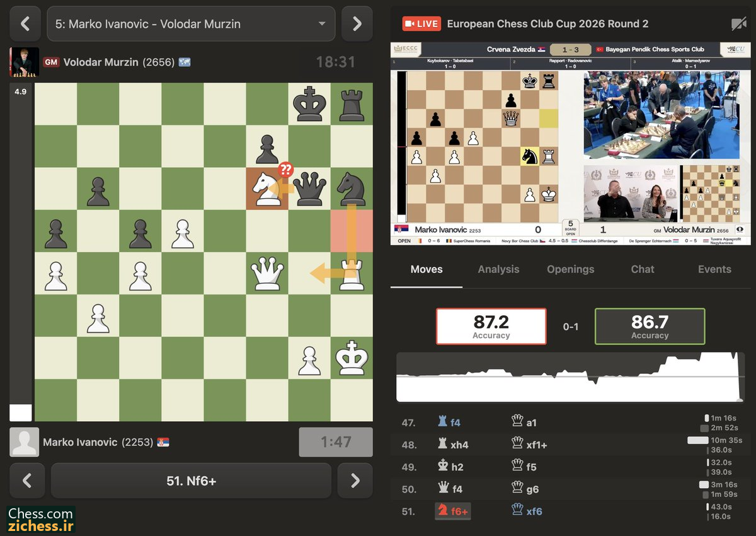Image resolution: width=756 pixels, height=536 pixels.
Task: Click Volodar Murzin's avatar photo
Action: (25, 62)
